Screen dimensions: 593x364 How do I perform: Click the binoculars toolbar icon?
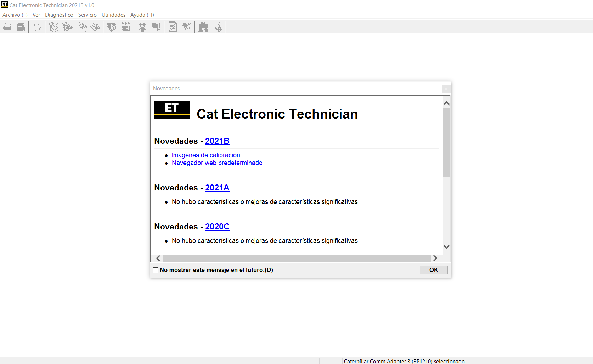click(203, 27)
